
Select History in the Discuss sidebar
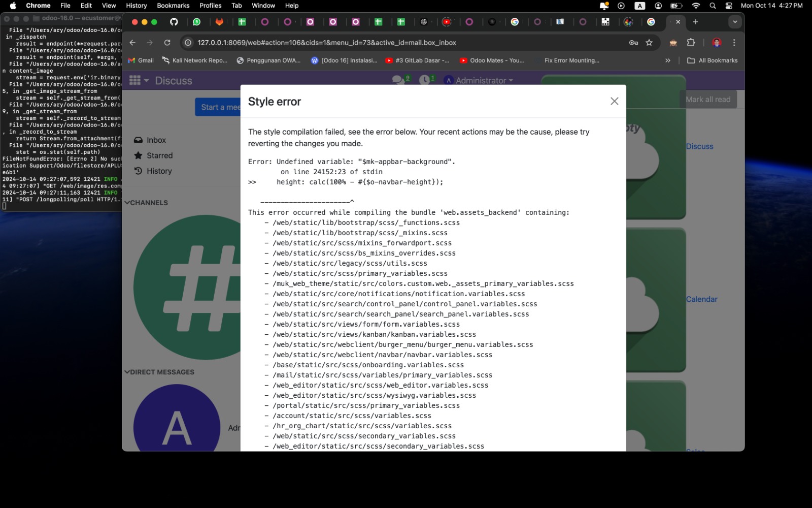[x=159, y=171]
